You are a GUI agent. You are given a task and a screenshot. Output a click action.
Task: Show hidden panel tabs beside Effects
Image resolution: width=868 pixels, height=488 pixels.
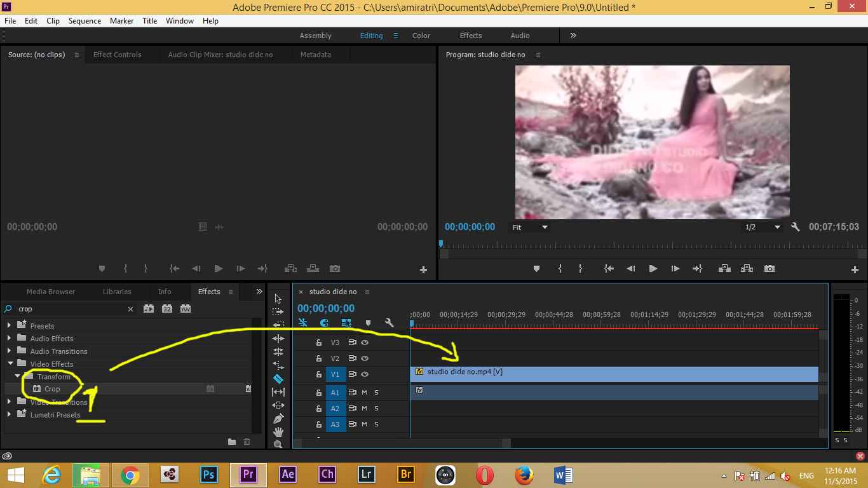[x=259, y=292]
